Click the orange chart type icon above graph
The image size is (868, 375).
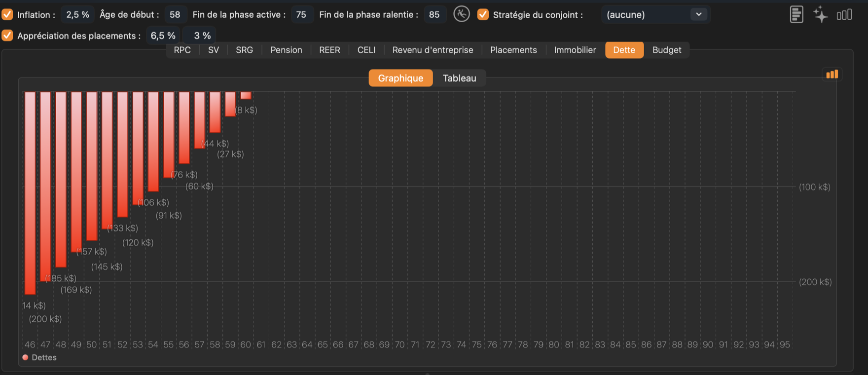[832, 75]
